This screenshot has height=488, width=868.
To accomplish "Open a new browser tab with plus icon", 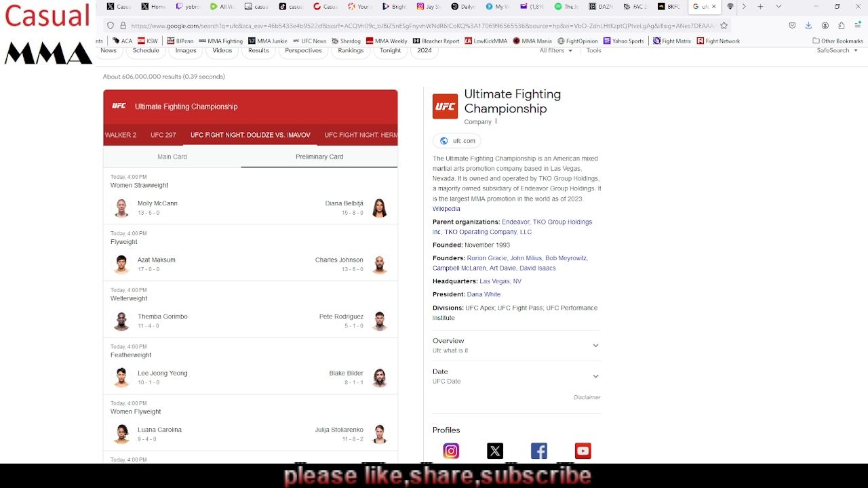I will [x=760, y=7].
